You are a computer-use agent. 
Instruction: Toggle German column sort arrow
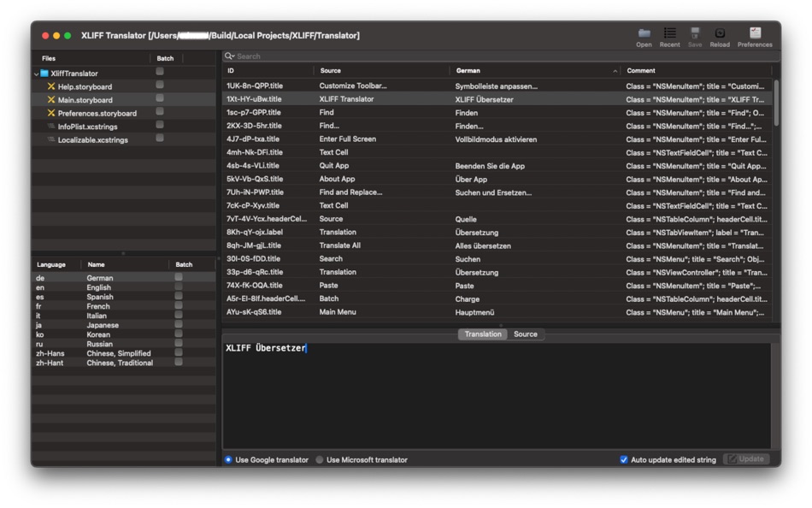[615, 71]
